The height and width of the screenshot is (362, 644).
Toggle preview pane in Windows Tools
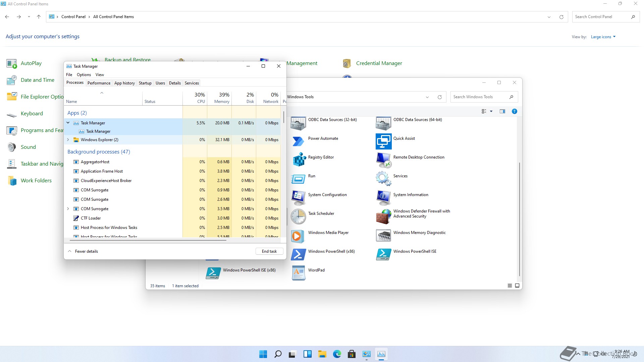[502, 111]
